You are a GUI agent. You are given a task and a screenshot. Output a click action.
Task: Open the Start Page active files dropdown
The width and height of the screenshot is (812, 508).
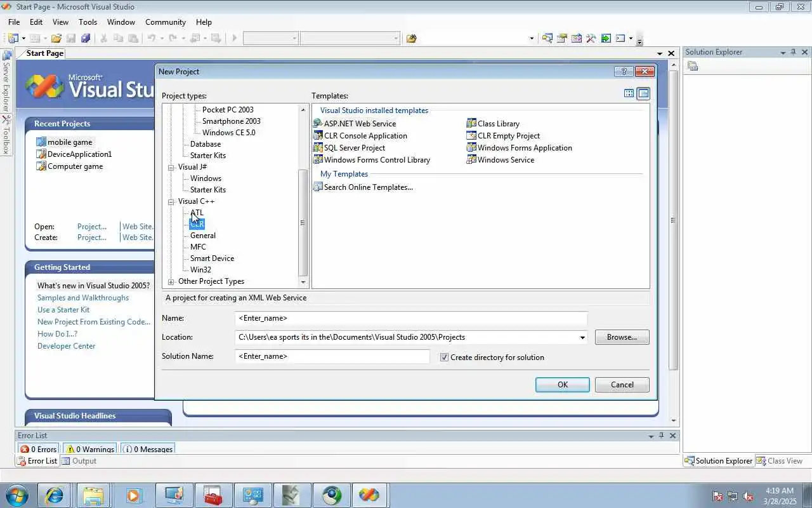[660, 53]
